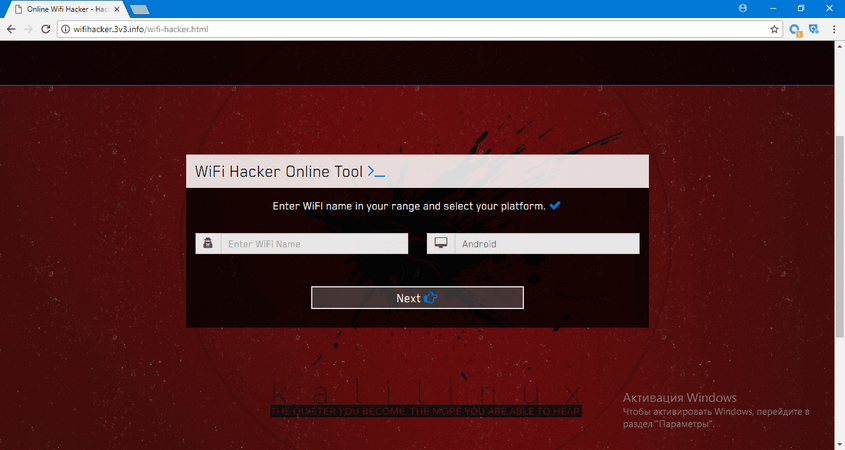Click the blue checkmark after the instructions

point(555,206)
